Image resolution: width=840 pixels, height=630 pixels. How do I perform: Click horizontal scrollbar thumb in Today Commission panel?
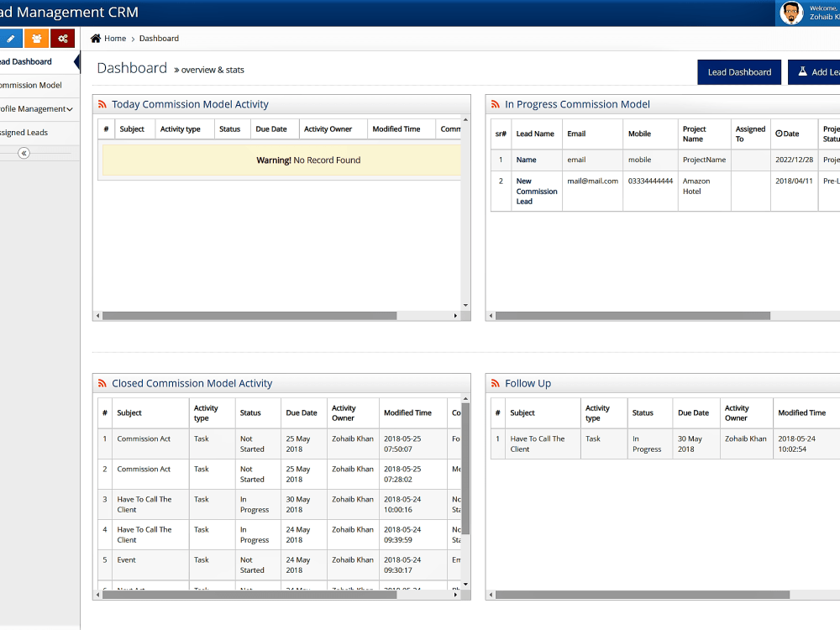click(x=249, y=316)
